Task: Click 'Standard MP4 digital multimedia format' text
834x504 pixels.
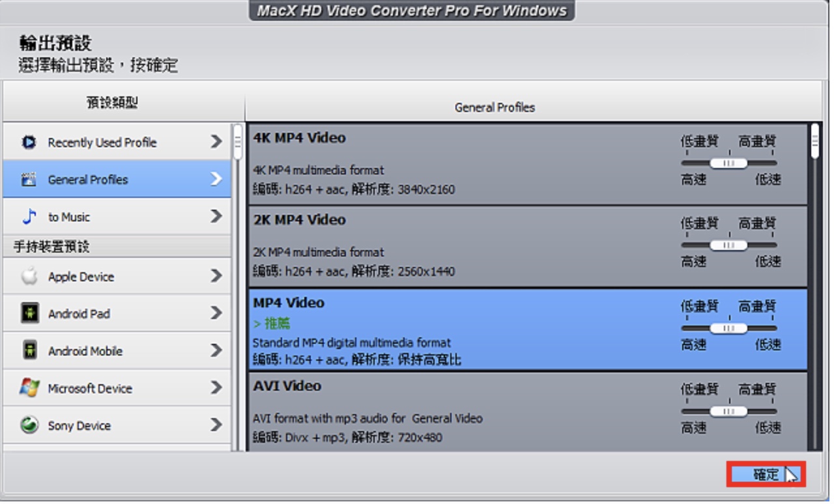Action: pyautogui.click(x=351, y=343)
